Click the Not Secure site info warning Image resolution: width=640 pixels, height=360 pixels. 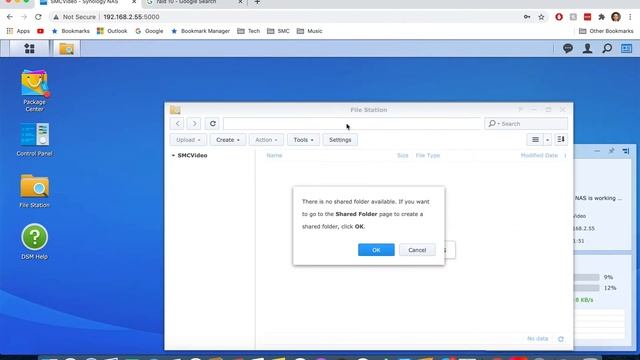tap(74, 17)
